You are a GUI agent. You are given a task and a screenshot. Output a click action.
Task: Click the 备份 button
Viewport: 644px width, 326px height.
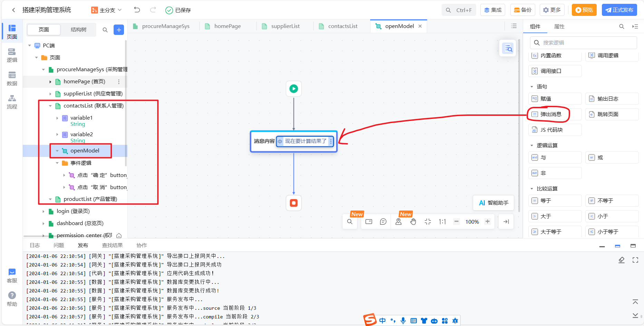pyautogui.click(x=522, y=10)
